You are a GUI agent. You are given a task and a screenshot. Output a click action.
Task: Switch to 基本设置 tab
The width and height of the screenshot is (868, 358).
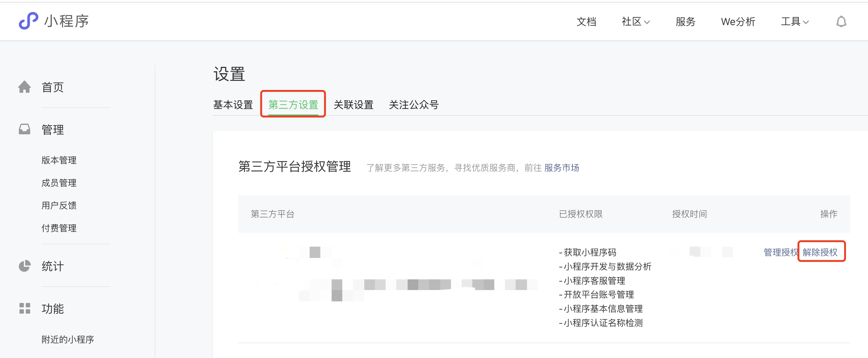click(x=233, y=104)
